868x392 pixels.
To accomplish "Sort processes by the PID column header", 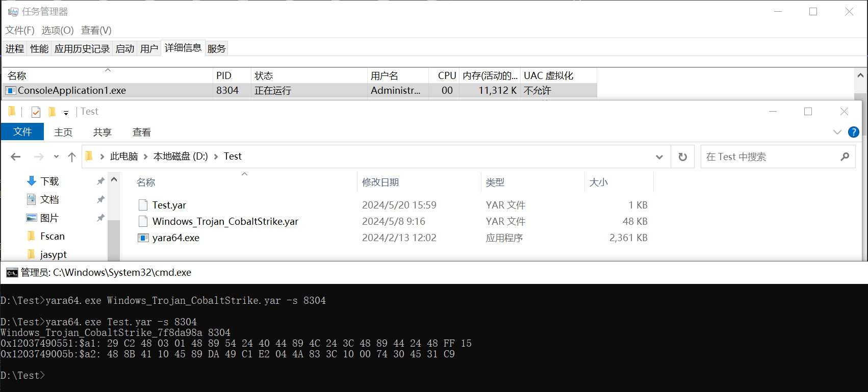I will pyautogui.click(x=224, y=76).
